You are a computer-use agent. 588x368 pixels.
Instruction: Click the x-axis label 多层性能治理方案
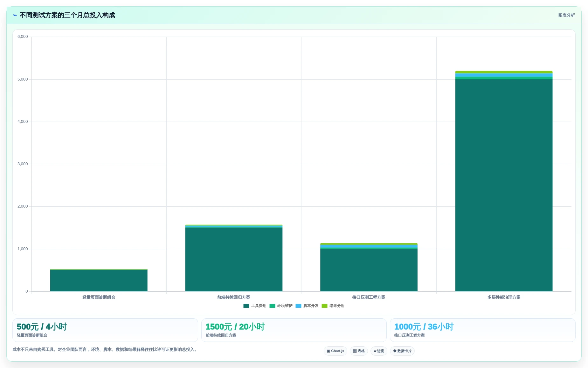[504, 297]
